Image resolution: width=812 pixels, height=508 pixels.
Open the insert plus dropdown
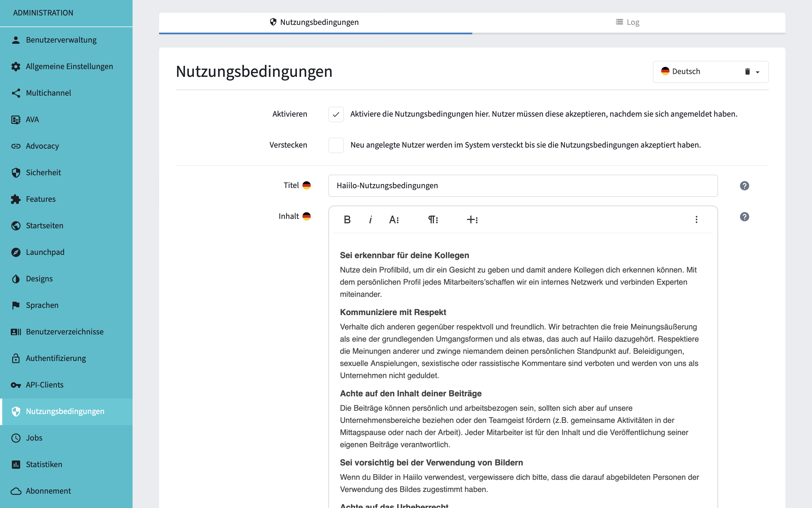472,220
